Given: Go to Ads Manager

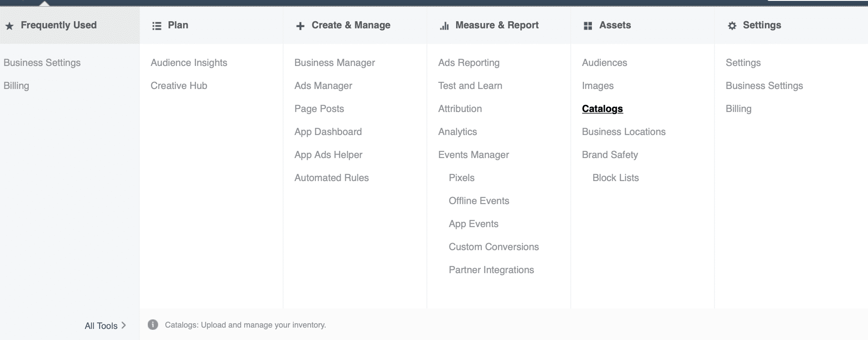Looking at the screenshot, I should [323, 86].
